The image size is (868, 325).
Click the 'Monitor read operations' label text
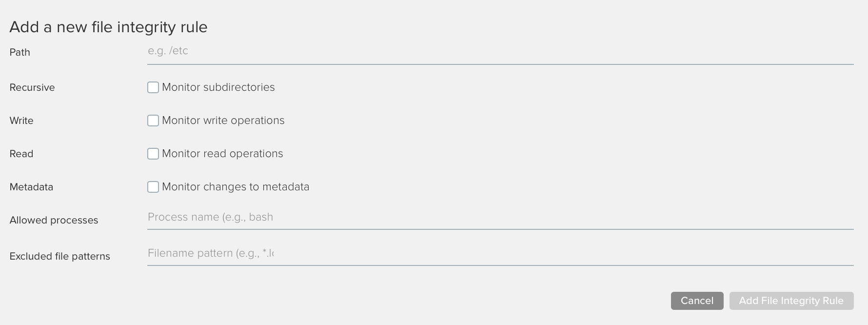tap(222, 154)
